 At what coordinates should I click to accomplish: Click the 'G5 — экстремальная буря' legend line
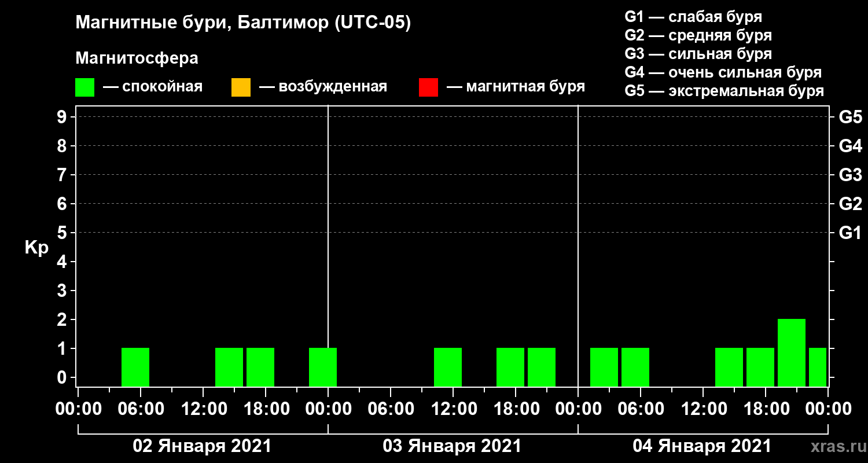point(724,91)
